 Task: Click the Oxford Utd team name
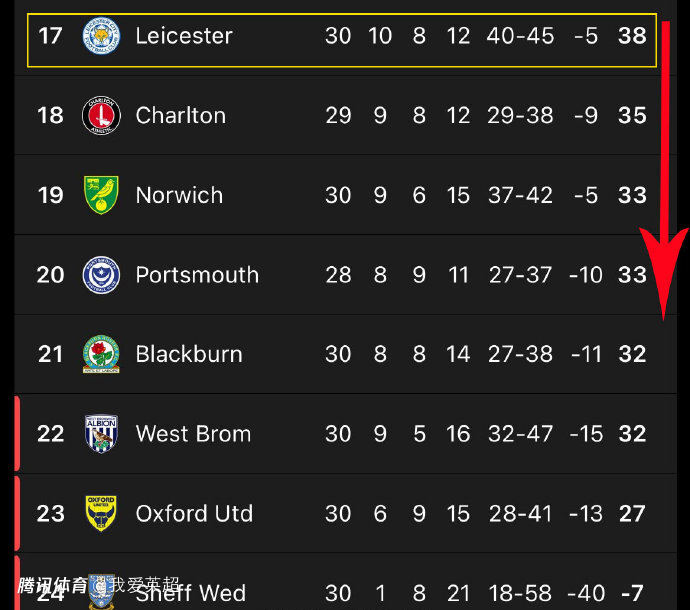click(x=194, y=514)
